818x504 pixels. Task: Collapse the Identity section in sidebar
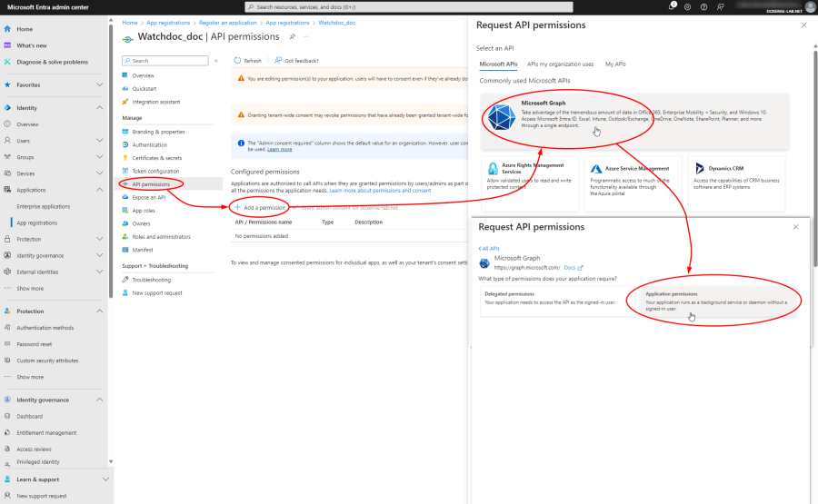(100, 108)
